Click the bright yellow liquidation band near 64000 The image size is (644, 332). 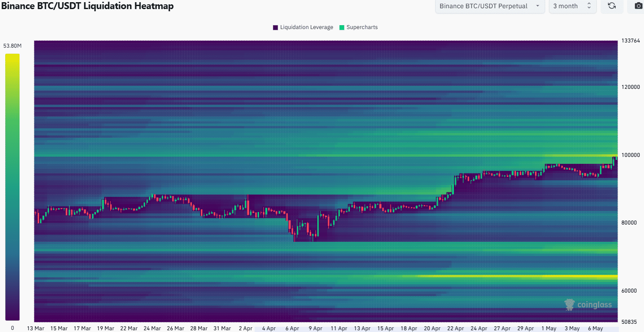point(516,276)
